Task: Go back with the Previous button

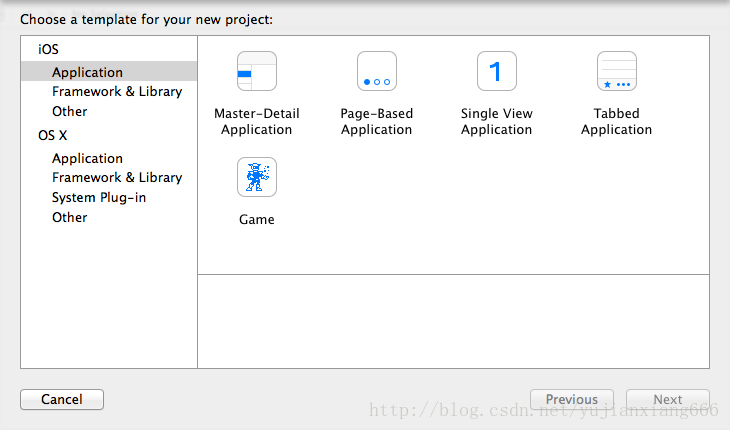Action: (x=572, y=399)
